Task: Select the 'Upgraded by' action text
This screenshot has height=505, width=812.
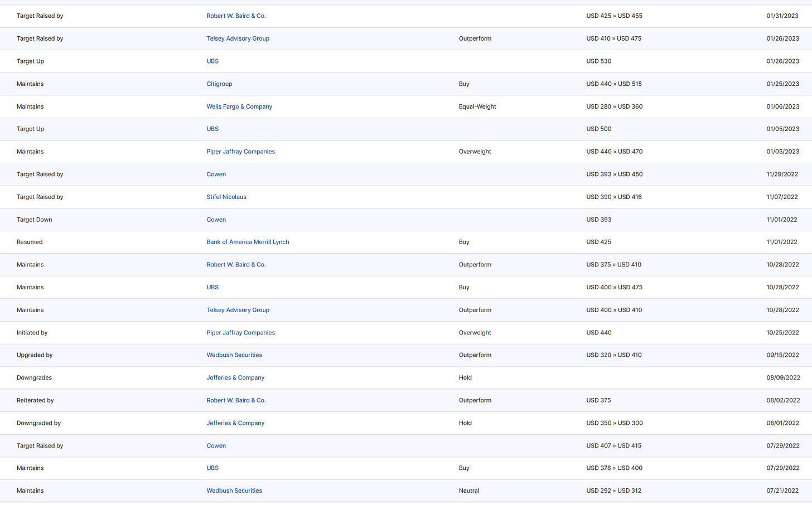Action: 35,355
